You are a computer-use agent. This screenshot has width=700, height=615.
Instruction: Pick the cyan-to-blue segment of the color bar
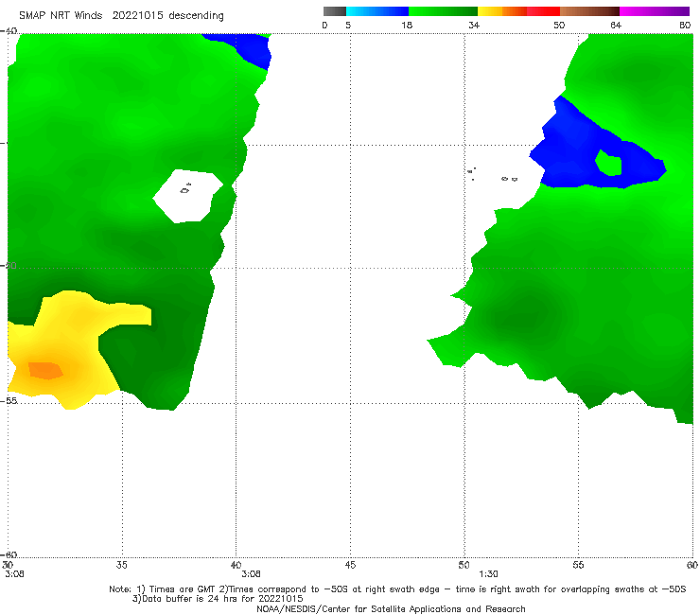point(377,11)
